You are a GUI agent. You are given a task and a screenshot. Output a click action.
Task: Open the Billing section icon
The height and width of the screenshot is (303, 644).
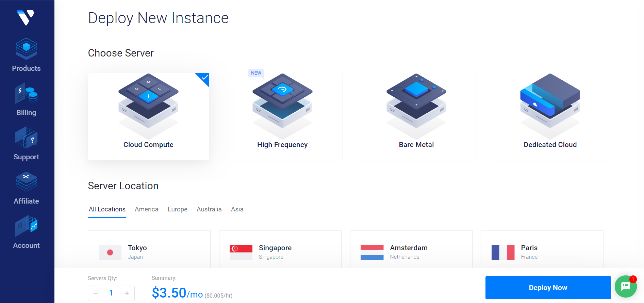coord(26,93)
